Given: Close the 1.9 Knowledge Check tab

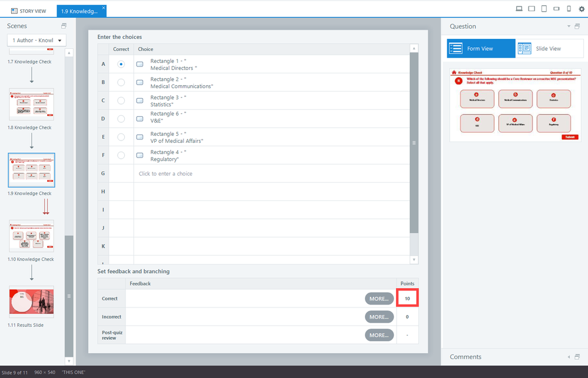Looking at the screenshot, I should (104, 8).
